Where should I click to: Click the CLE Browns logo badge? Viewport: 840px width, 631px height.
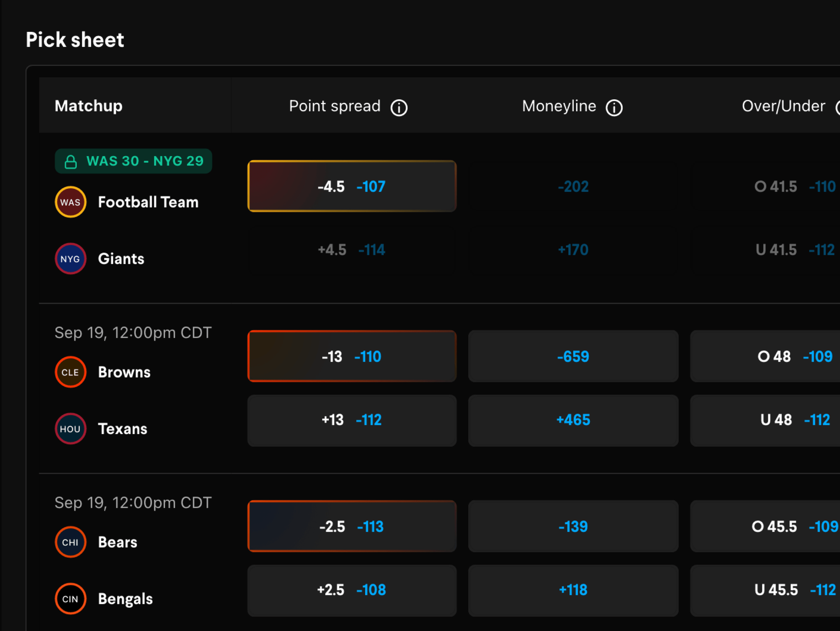coord(70,372)
